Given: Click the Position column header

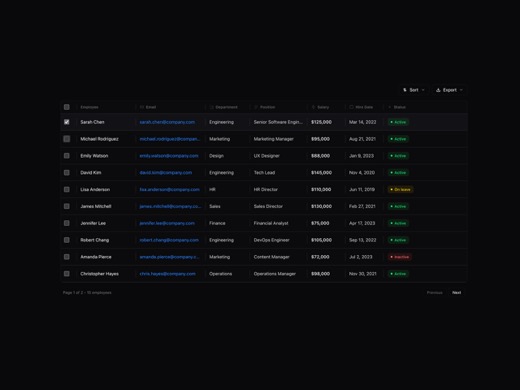Looking at the screenshot, I should (x=265, y=107).
